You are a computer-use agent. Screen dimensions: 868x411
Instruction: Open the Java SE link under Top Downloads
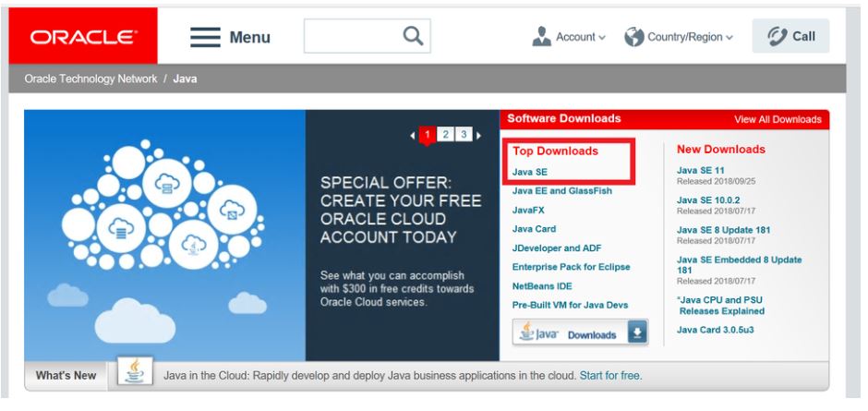[x=529, y=172]
